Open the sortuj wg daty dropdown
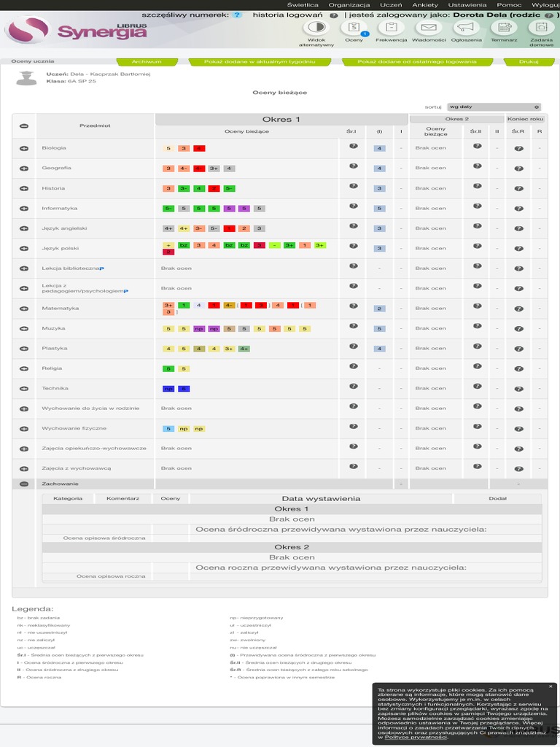Screen dimensions: 560x747 [x=494, y=107]
